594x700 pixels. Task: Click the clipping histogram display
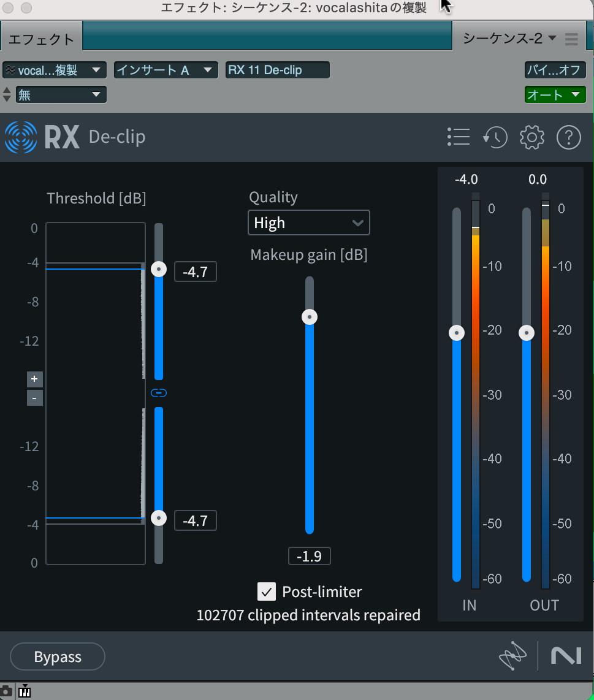tap(96, 394)
